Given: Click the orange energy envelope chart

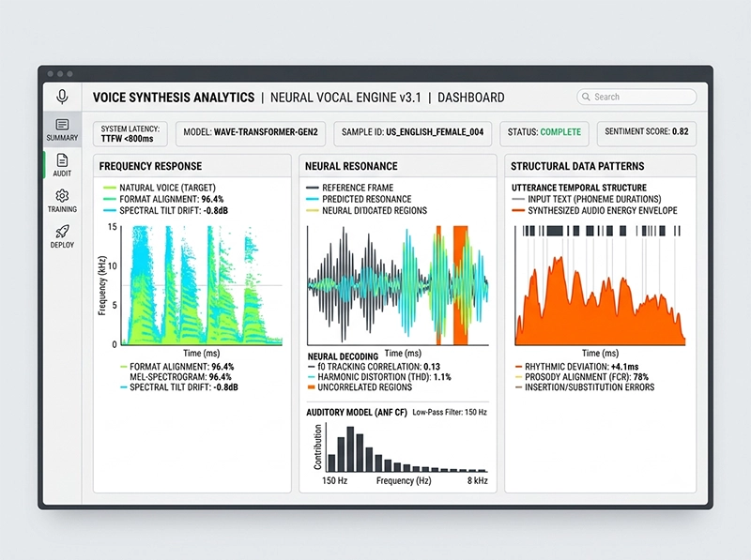Looking at the screenshot, I should [x=600, y=300].
